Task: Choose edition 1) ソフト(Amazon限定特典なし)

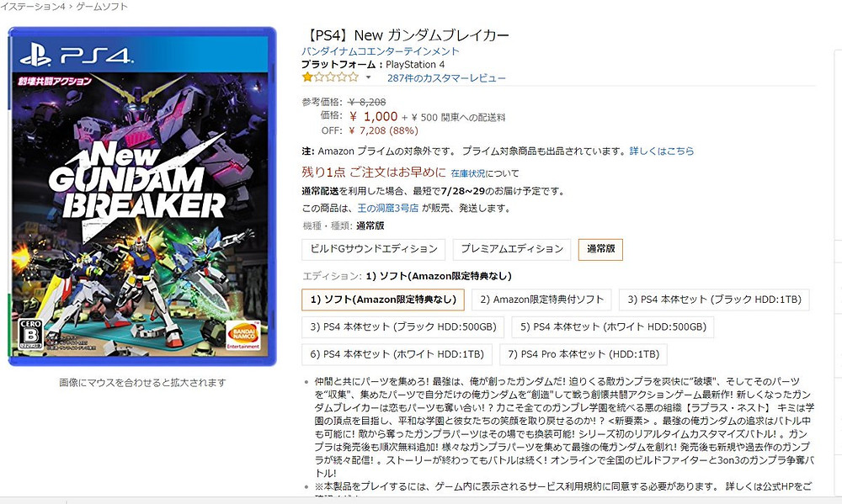Action: [x=383, y=300]
